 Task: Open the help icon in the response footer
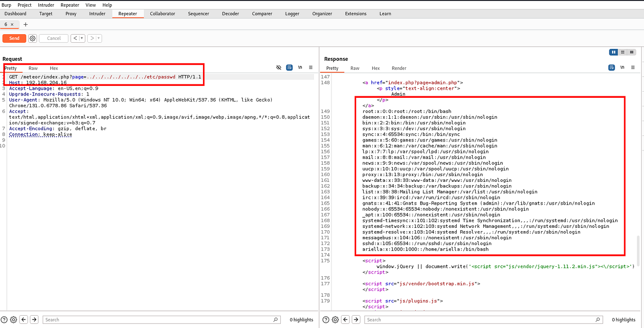[326, 319]
